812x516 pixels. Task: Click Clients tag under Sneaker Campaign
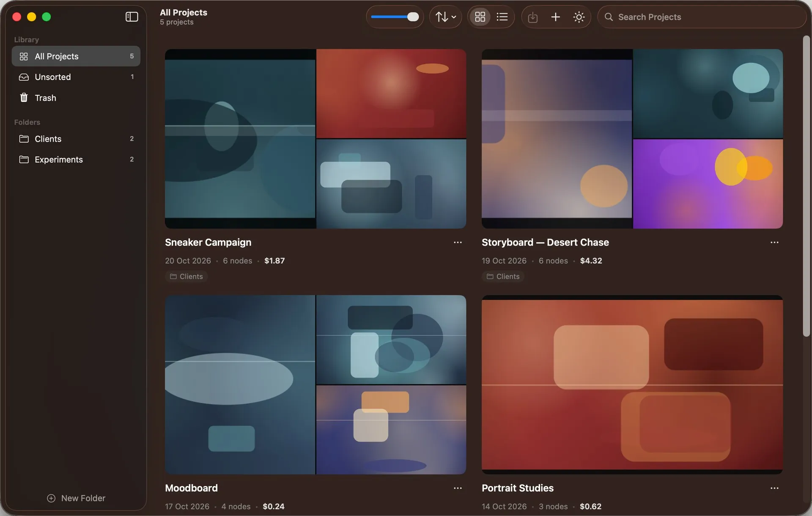(x=187, y=276)
